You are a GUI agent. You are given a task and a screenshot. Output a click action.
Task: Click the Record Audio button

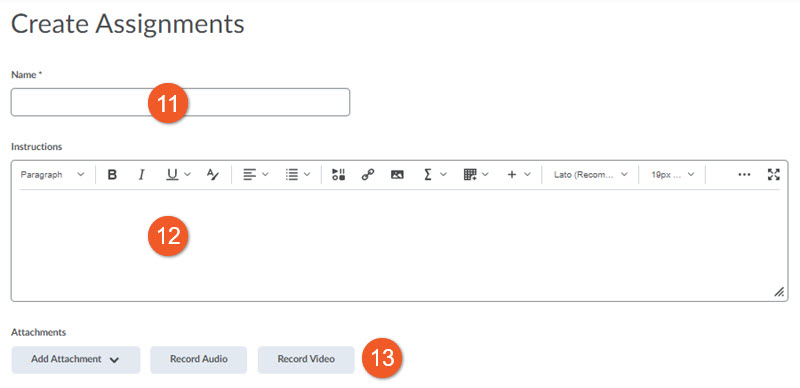(198, 359)
